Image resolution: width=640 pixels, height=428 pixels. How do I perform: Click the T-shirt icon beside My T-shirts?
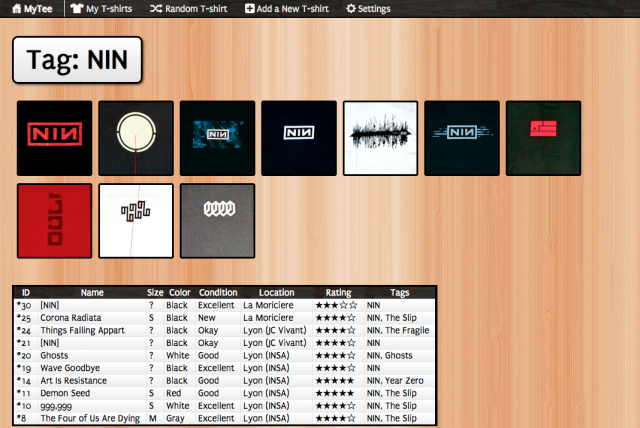click(76, 9)
